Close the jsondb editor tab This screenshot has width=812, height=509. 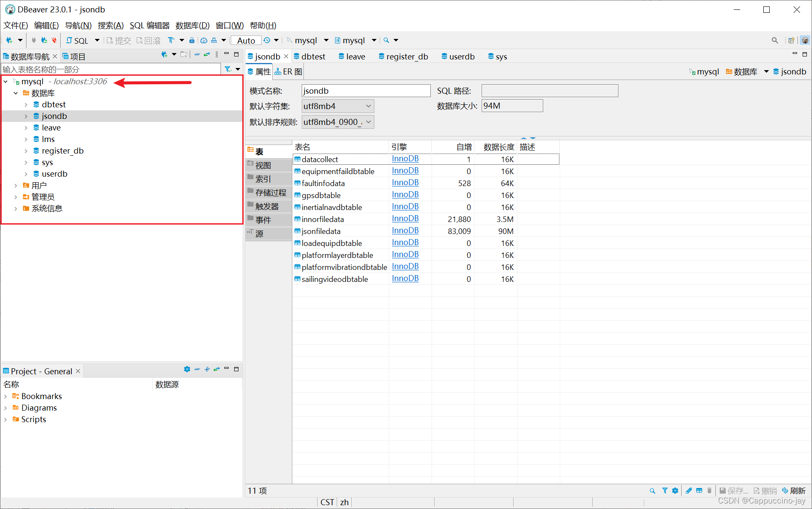tap(286, 56)
